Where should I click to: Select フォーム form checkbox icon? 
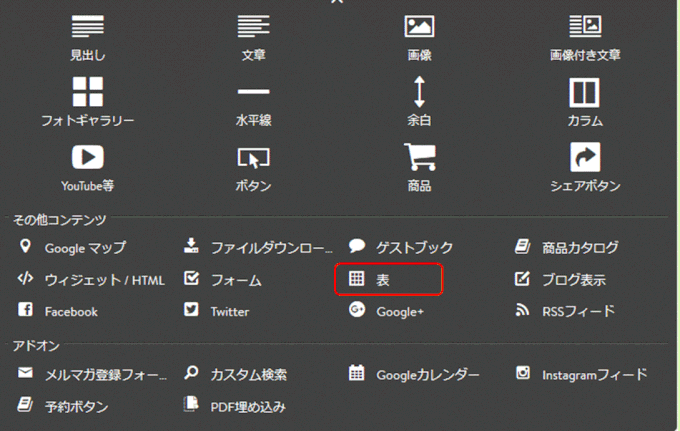191,278
